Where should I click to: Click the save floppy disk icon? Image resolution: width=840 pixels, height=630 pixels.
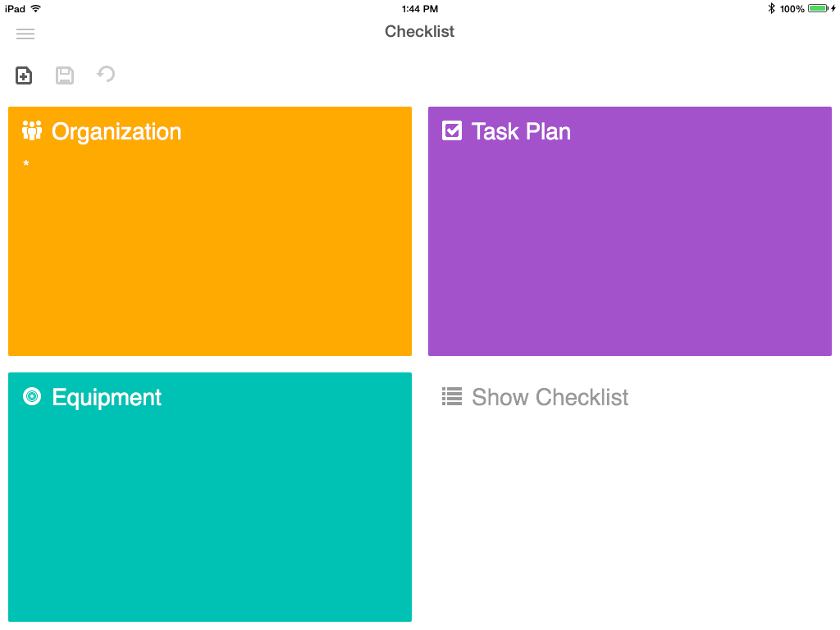65,75
